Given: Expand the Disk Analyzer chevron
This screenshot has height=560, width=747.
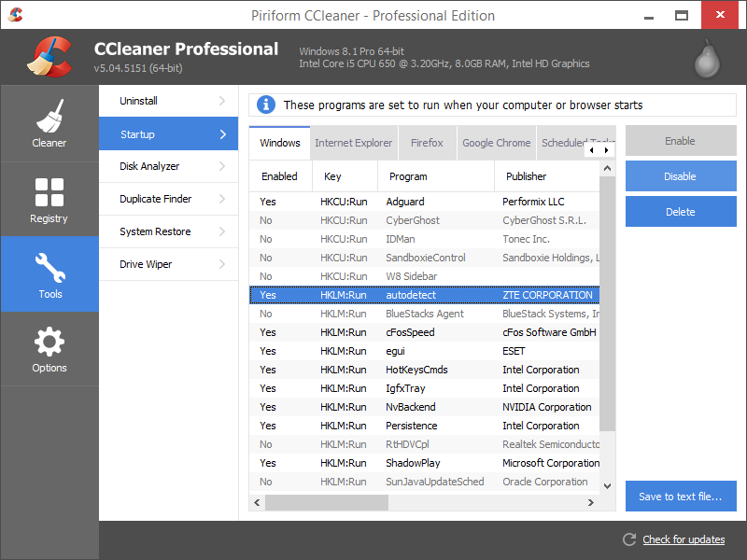Looking at the screenshot, I should coord(222,166).
